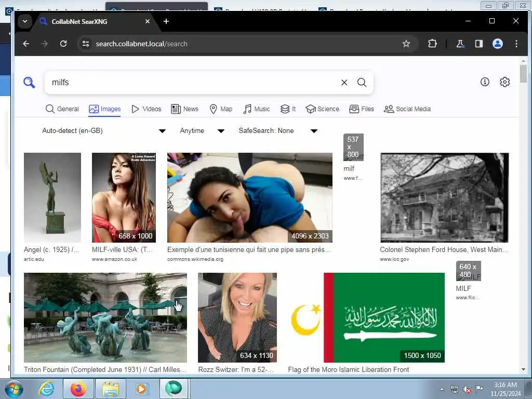The height and width of the screenshot is (399, 532).
Task: Click the SearXNG magnifier logo
Action: [x=29, y=83]
